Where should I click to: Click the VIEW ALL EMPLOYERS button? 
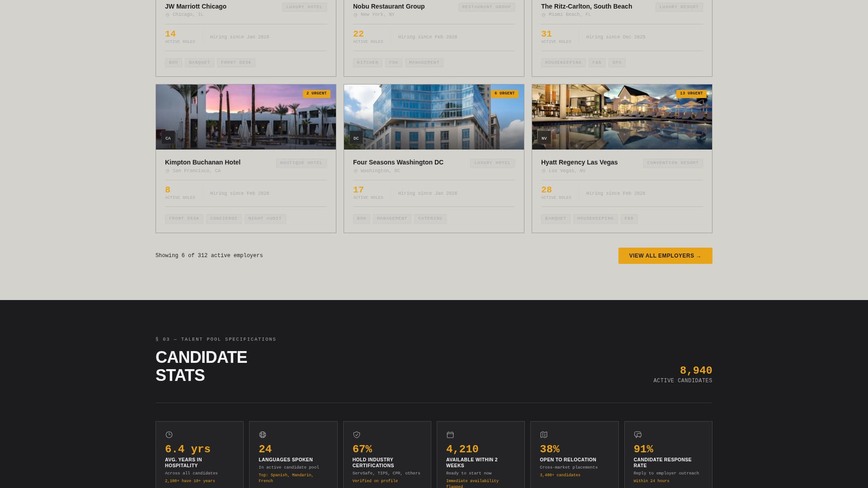(x=665, y=255)
